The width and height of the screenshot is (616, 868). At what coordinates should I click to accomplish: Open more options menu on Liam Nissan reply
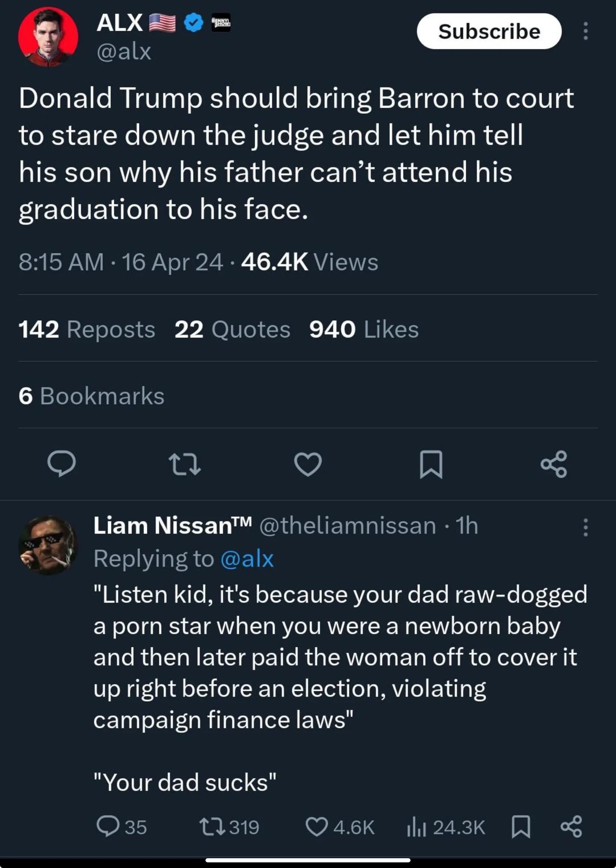[586, 527]
